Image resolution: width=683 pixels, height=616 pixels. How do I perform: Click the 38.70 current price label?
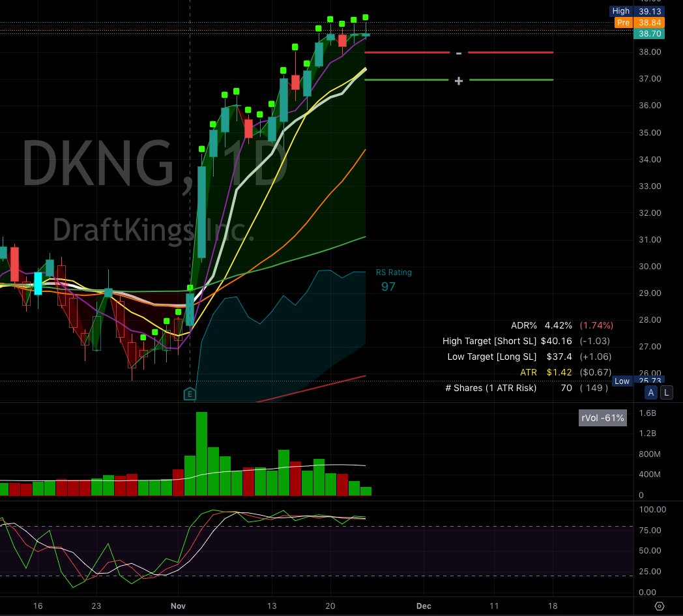(649, 33)
